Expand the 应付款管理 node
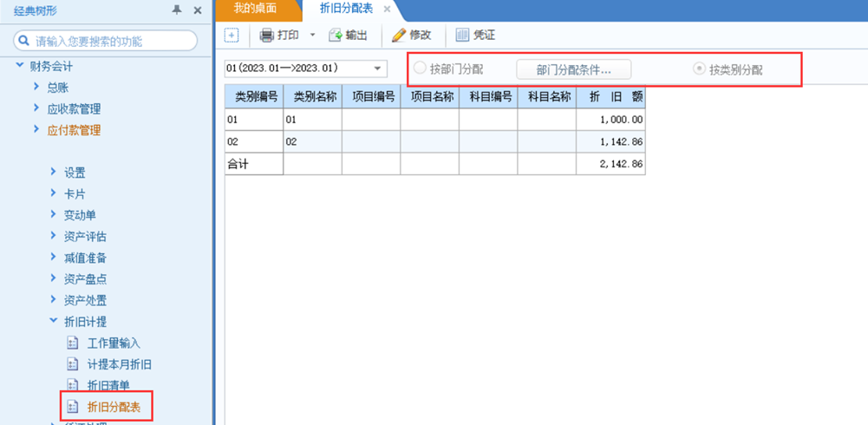This screenshot has width=868, height=425. pos(36,129)
